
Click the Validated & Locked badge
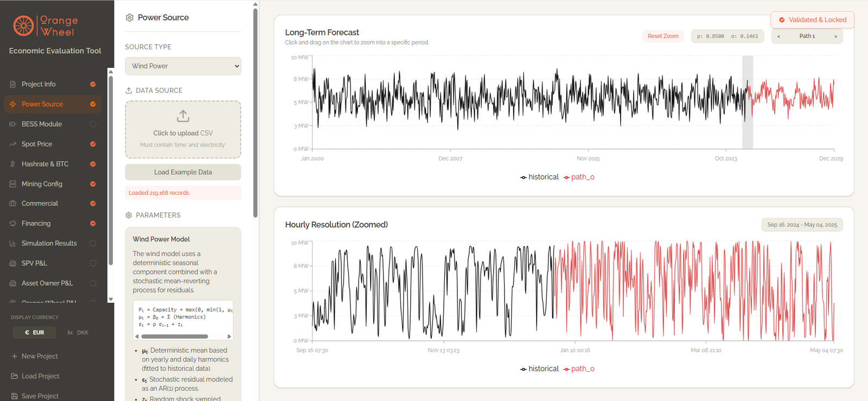pos(812,20)
